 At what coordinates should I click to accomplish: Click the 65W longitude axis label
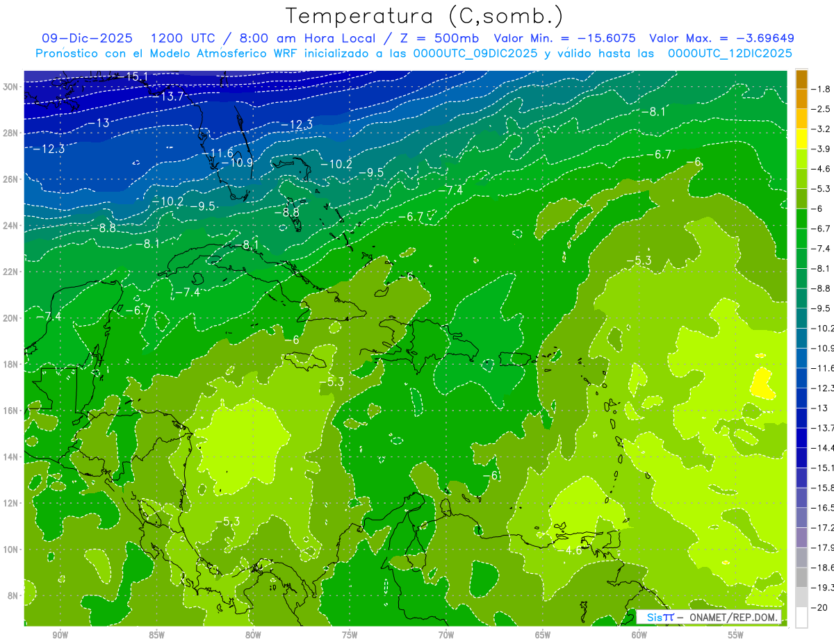click(x=543, y=635)
